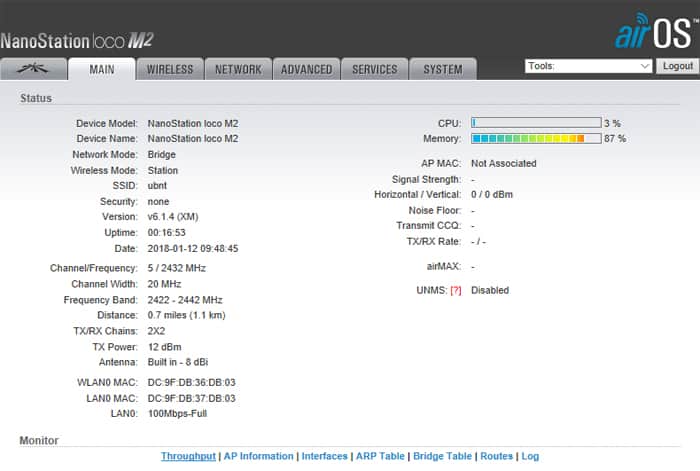Click the memory percentage 87 %
The width and height of the screenshot is (700, 471).
tap(615, 139)
